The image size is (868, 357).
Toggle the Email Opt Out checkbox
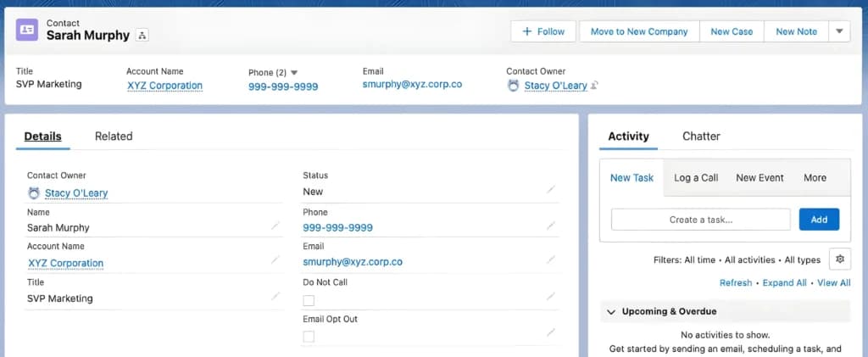pyautogui.click(x=309, y=337)
